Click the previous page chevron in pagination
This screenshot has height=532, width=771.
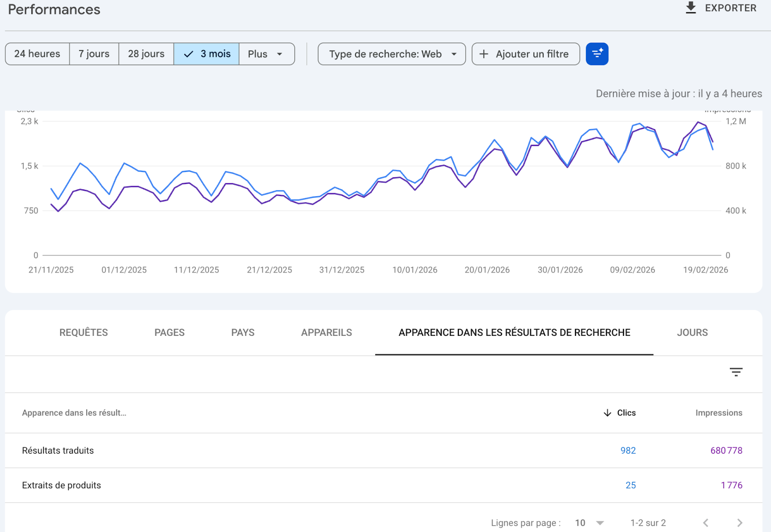pos(705,522)
